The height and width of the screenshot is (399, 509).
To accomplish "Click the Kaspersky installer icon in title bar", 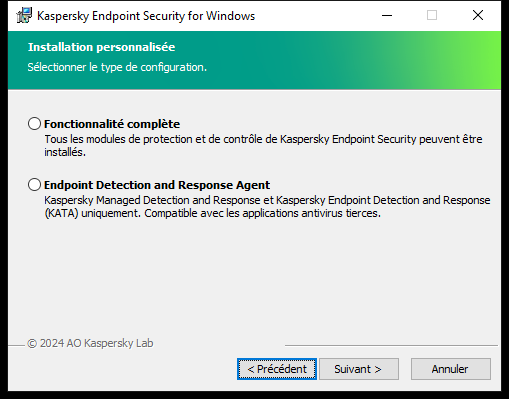I will [x=24, y=15].
